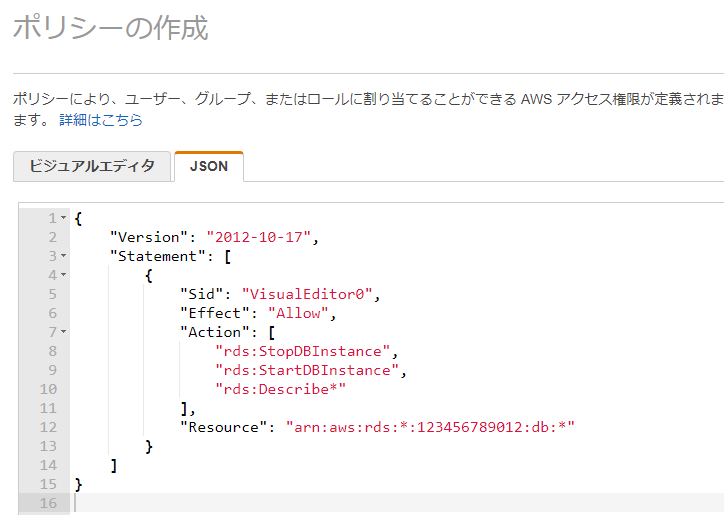This screenshot has height=515, width=724.
Task: Place cursor on empty line 16
Action: point(397,503)
